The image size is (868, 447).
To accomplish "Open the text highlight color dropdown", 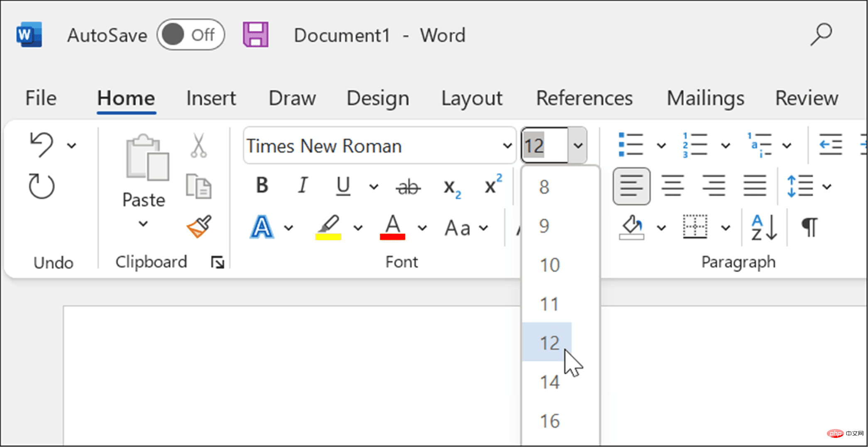I will pos(358,228).
